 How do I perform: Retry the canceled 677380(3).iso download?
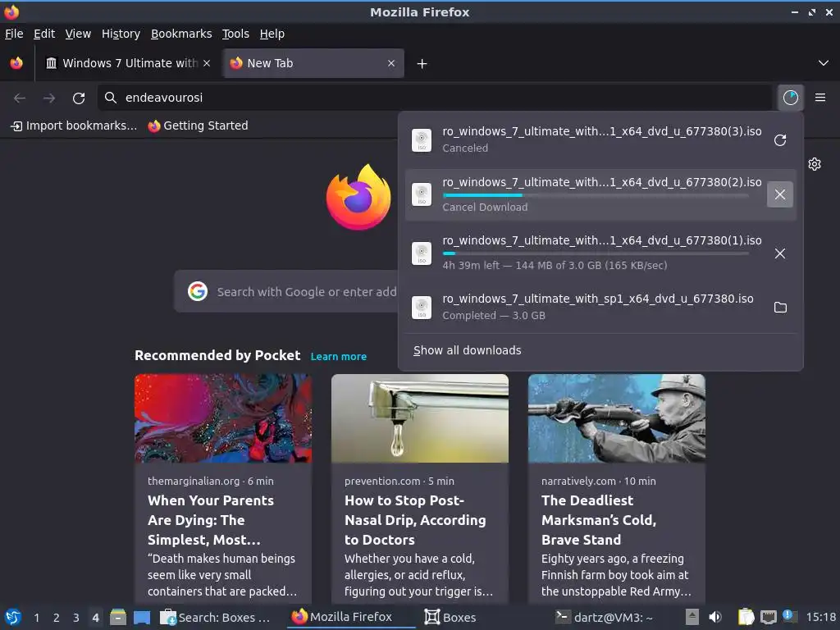(780, 140)
